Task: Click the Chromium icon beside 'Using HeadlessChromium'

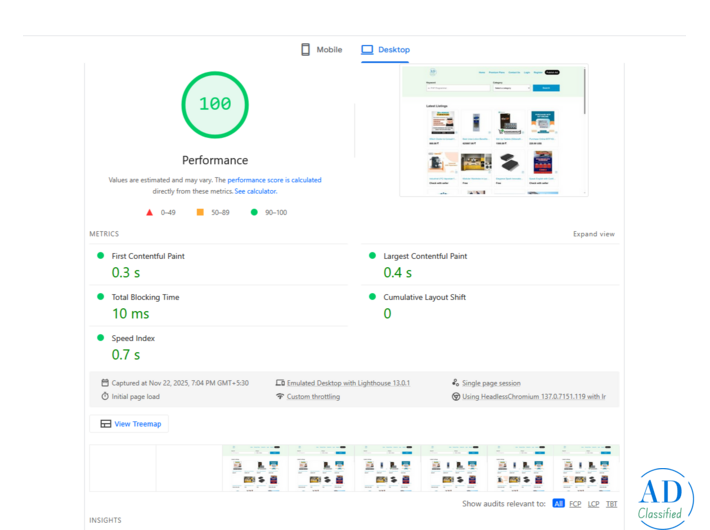Action: [x=456, y=396]
